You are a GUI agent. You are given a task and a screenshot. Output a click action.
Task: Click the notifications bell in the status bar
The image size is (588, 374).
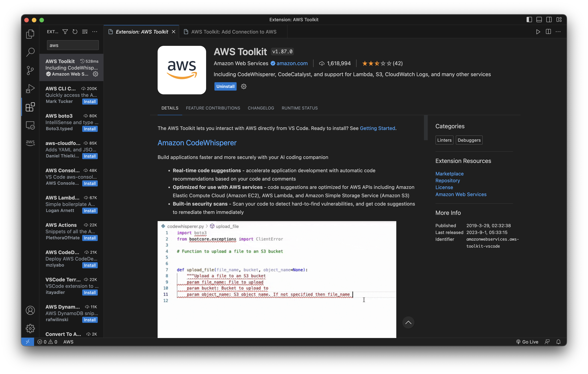tap(558, 342)
